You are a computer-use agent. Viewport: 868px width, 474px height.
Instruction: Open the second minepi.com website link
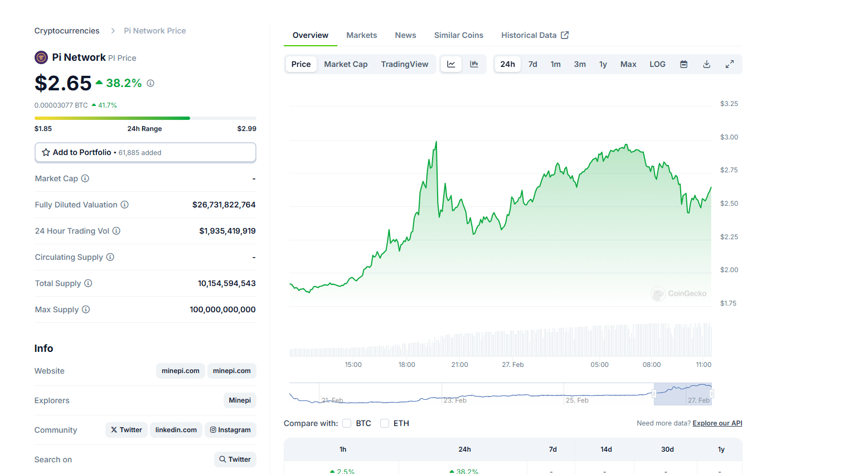point(232,371)
